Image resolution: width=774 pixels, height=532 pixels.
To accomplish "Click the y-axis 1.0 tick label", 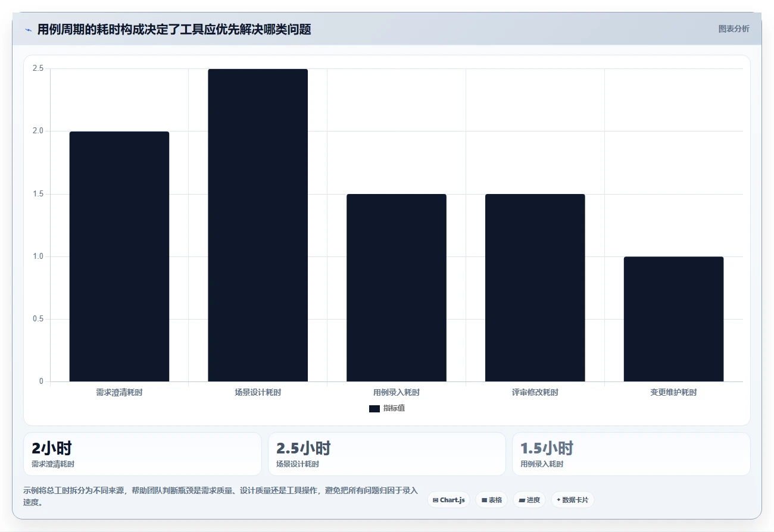I will (x=38, y=256).
